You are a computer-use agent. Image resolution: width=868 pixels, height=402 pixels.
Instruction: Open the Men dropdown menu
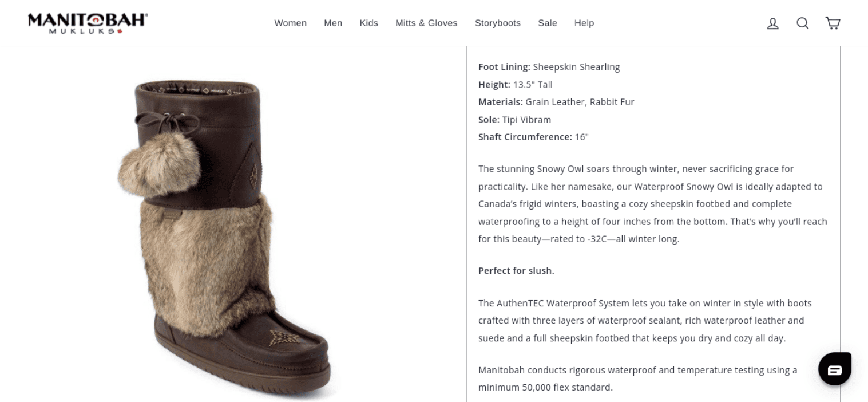pos(333,23)
